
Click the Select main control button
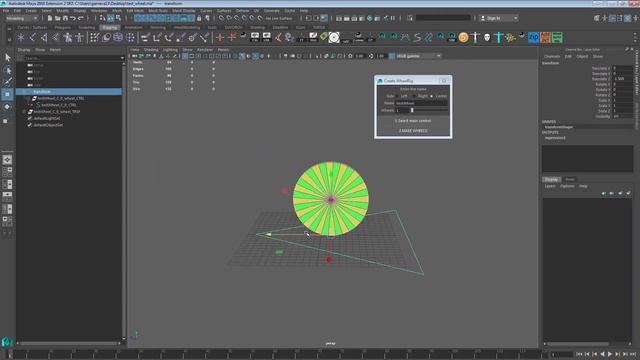(413, 121)
